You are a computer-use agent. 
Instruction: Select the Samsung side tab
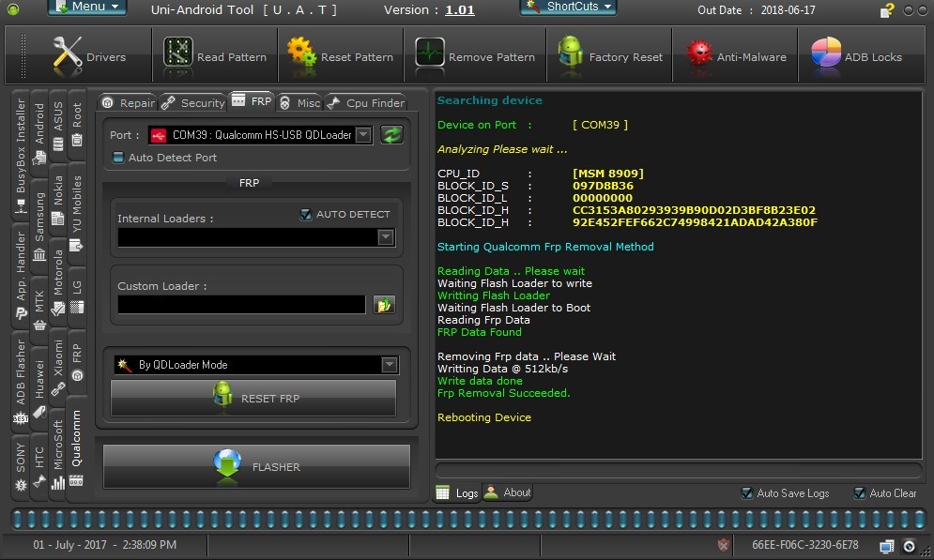[x=39, y=225]
